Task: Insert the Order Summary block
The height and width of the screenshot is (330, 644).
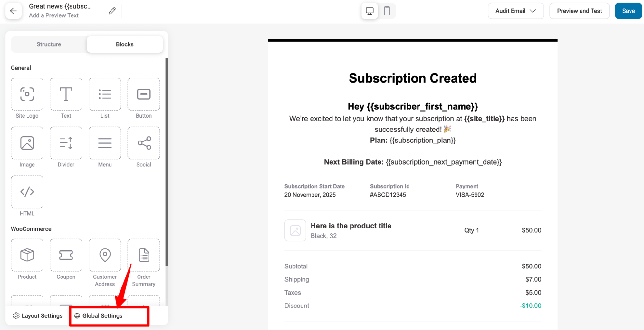Action: [x=143, y=255]
